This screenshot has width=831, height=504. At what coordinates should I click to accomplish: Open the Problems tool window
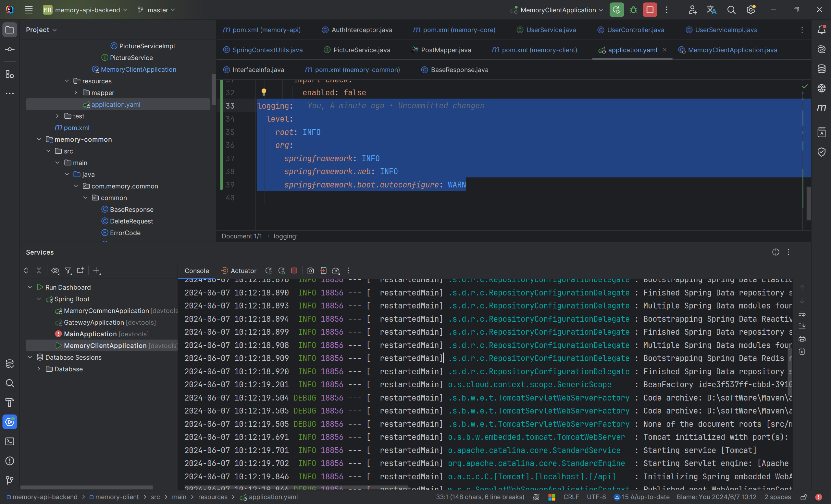[x=9, y=461]
